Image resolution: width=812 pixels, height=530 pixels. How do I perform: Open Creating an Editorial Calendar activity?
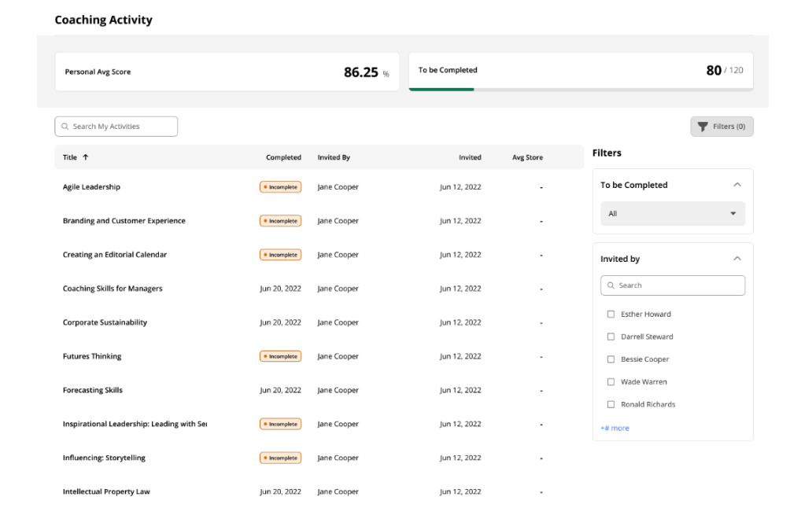[x=114, y=255]
